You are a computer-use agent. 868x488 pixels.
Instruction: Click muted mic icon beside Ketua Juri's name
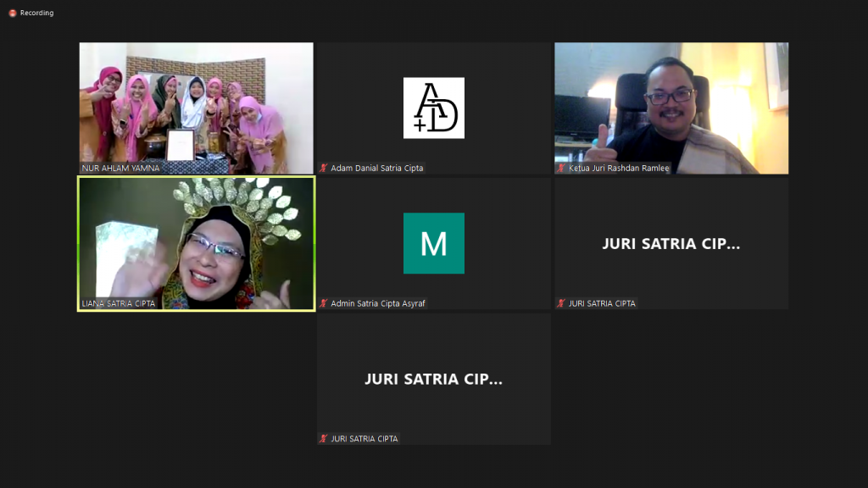point(561,168)
